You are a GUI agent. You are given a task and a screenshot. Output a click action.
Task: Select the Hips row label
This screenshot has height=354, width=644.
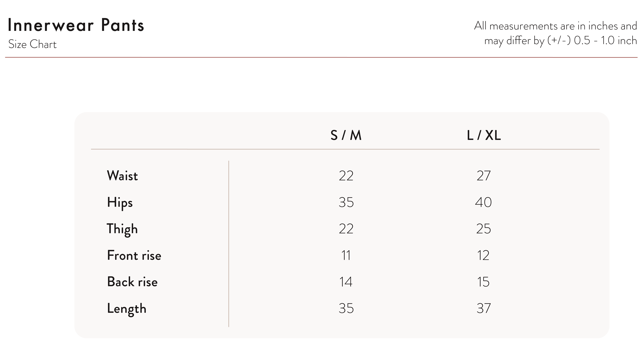point(120,203)
